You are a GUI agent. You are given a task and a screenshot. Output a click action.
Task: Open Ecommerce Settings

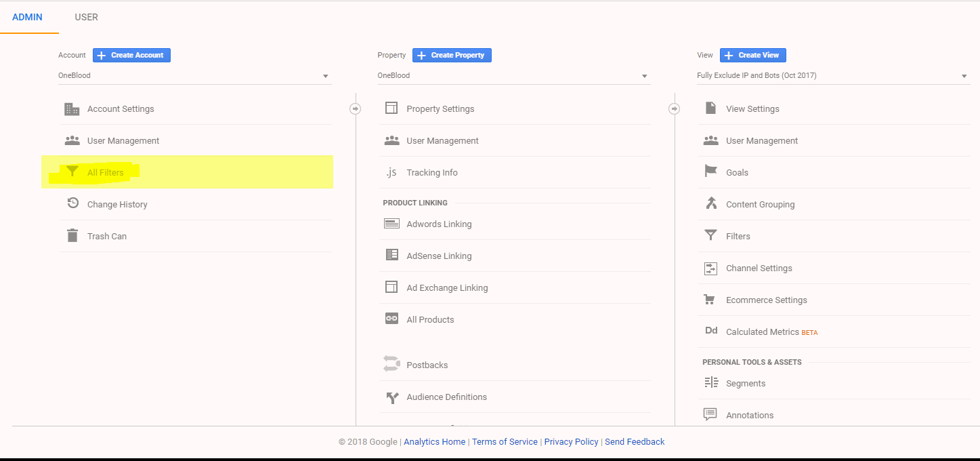click(767, 300)
